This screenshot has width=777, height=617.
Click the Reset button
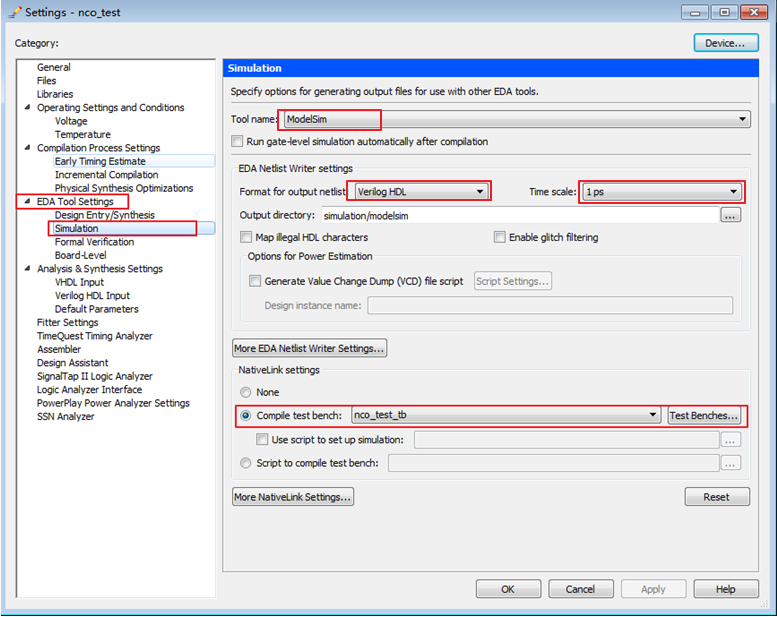[717, 497]
